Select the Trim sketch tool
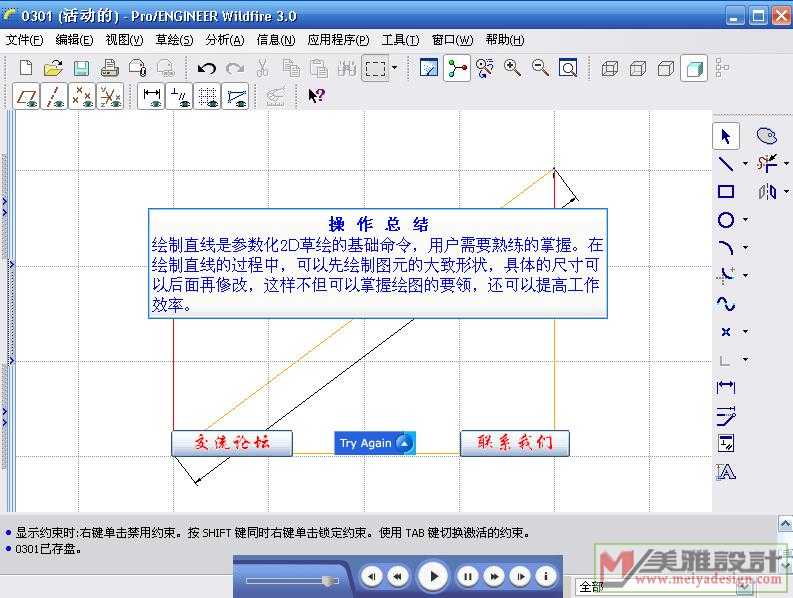Viewport: 793px width, 598px height. [767, 163]
